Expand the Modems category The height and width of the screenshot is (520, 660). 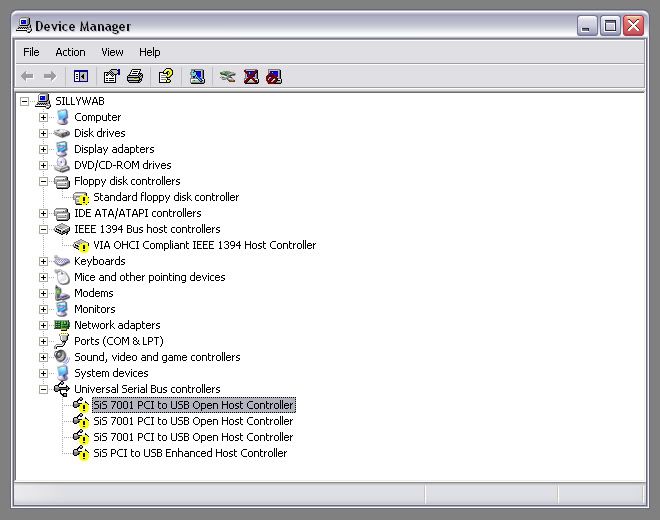click(43, 293)
